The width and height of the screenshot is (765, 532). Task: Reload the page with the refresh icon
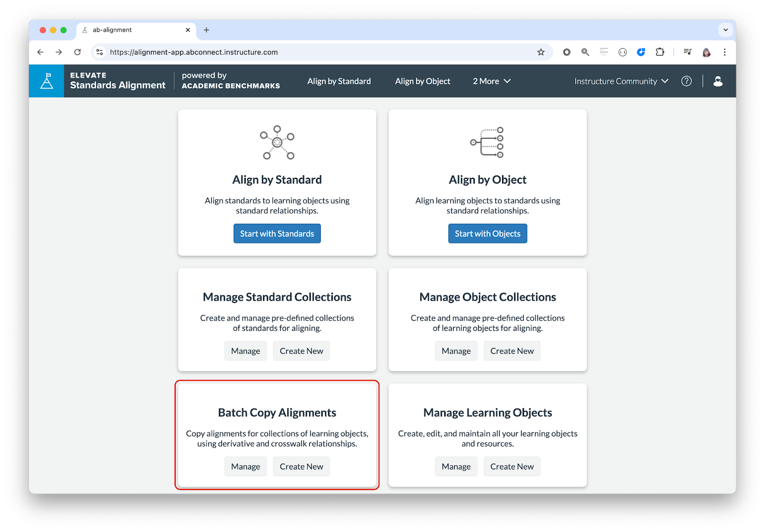77,52
